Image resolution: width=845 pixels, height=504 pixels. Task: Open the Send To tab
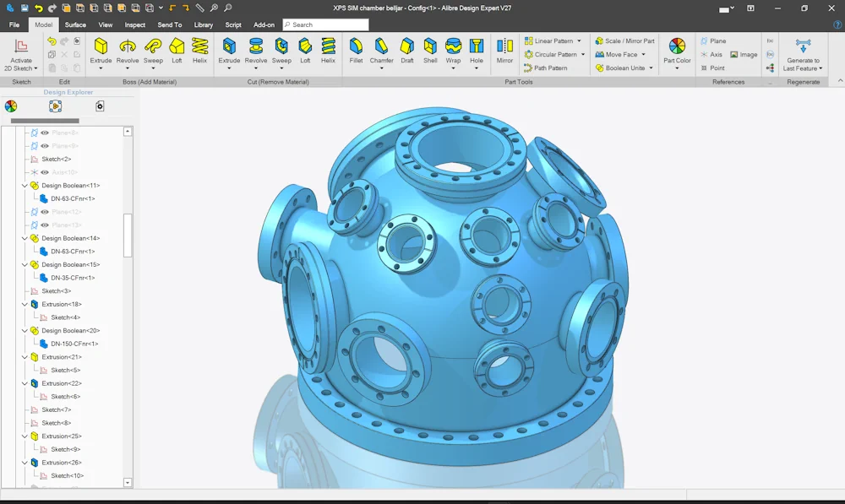170,24
